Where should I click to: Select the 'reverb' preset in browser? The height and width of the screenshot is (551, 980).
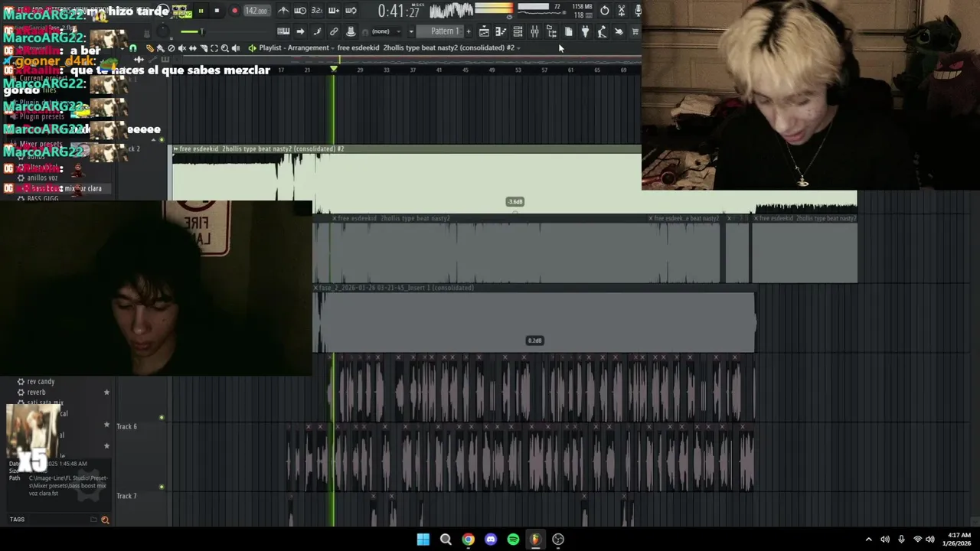36,392
